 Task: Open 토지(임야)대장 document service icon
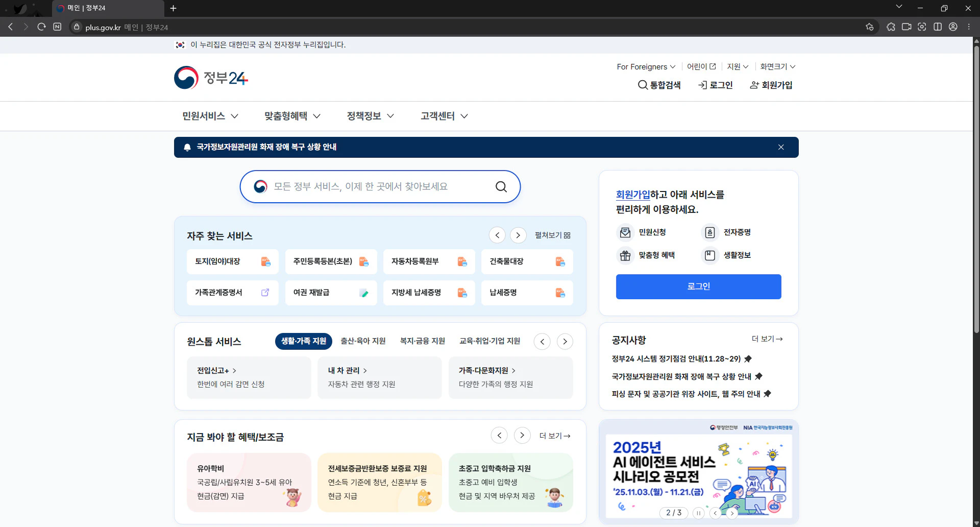click(x=265, y=261)
